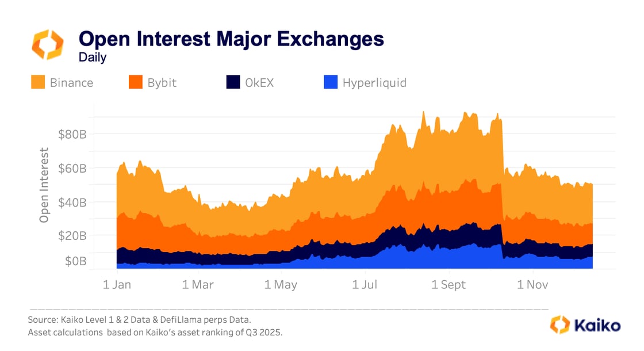The image size is (644, 351).
Task: Click the Binance light-orange legend swatch
Action: 38,82
